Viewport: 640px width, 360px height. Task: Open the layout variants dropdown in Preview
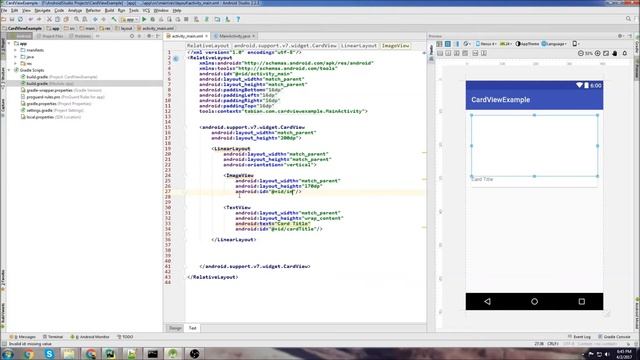[x=576, y=44]
